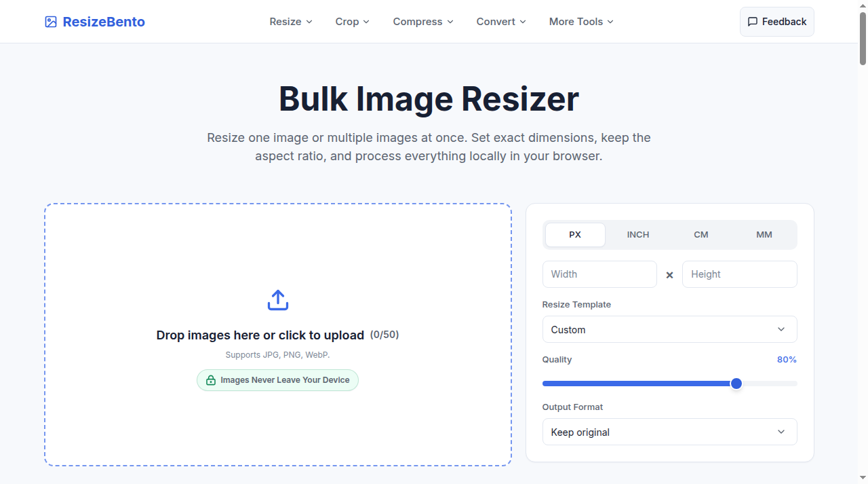Click 'Drop images here or click to upload'
The width and height of the screenshot is (868, 484).
260,335
